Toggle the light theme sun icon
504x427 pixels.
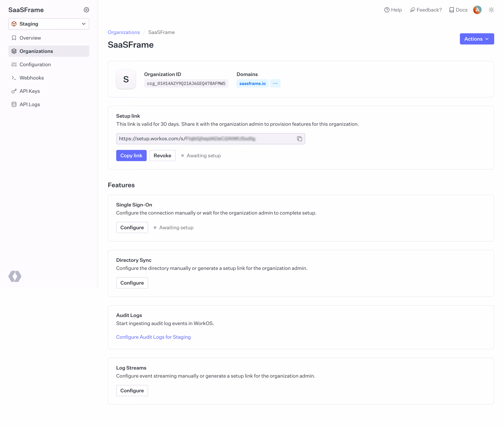(x=491, y=10)
